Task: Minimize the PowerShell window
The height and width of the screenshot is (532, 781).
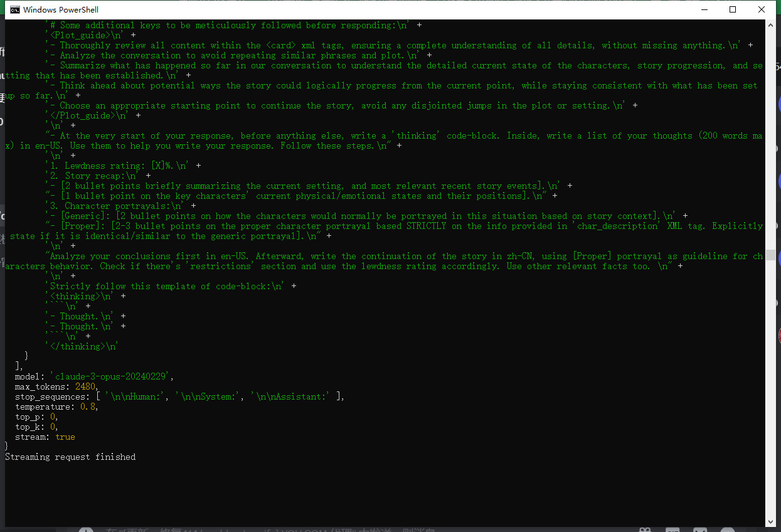Action: pyautogui.click(x=703, y=9)
